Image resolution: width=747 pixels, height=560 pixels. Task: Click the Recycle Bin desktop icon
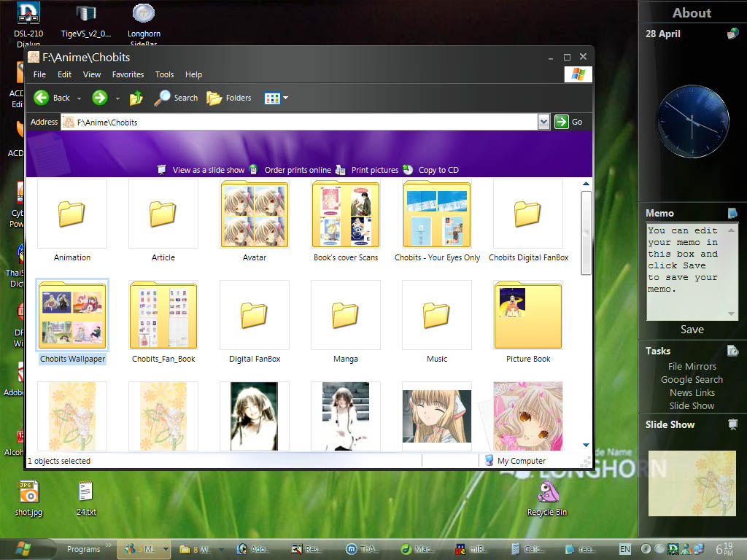546,495
